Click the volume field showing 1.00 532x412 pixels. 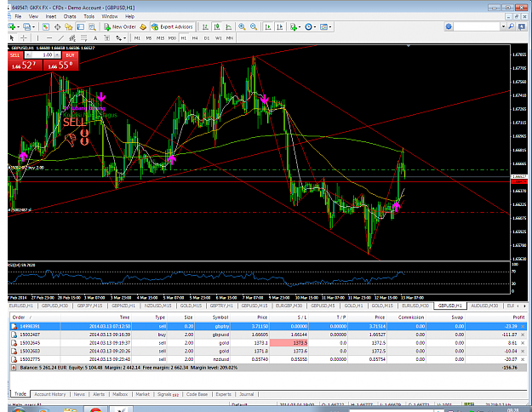(43, 55)
